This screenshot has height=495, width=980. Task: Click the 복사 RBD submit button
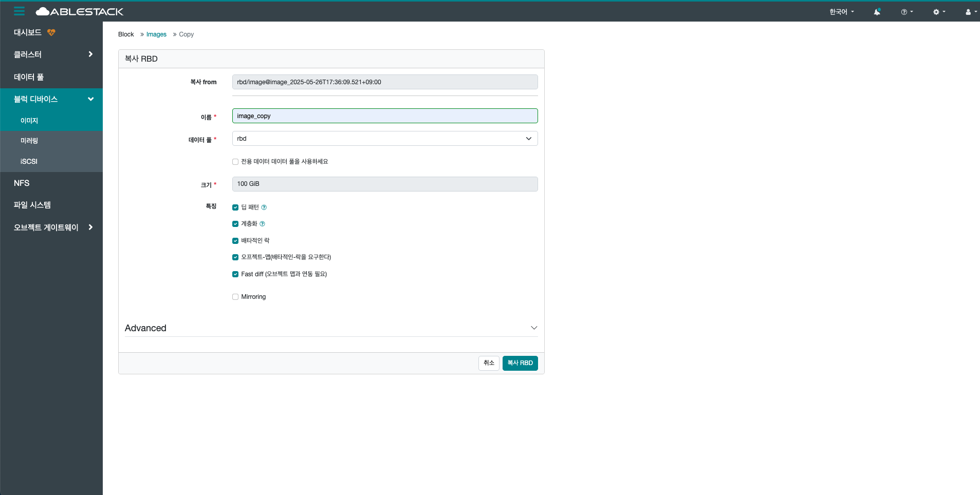point(520,363)
